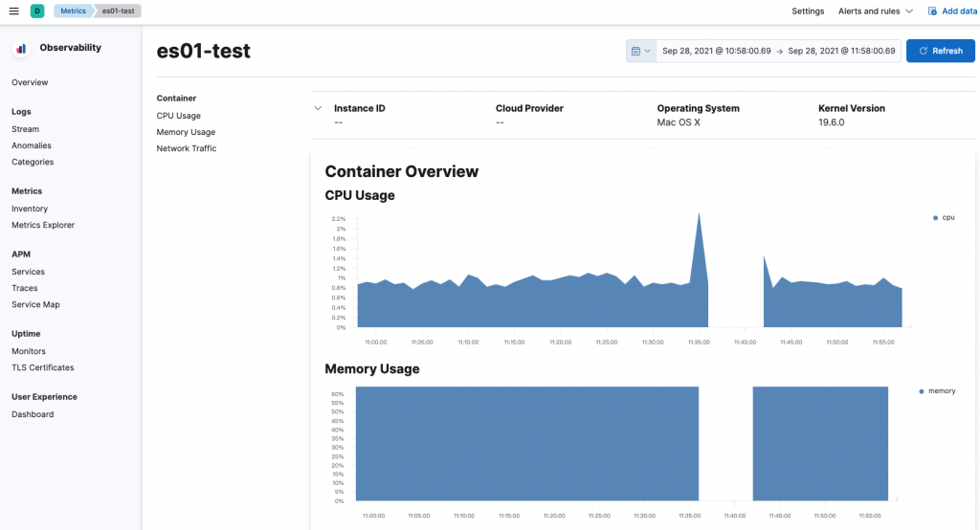
Task: Open the Logs Stream page
Action: click(x=25, y=129)
